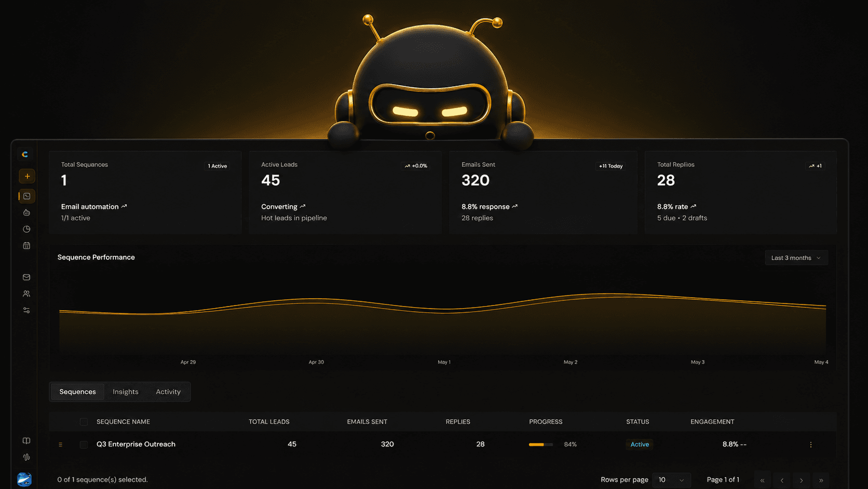Image resolution: width=868 pixels, height=489 pixels.
Task: Click the arrow beside 8.8% rate
Action: pyautogui.click(x=694, y=206)
